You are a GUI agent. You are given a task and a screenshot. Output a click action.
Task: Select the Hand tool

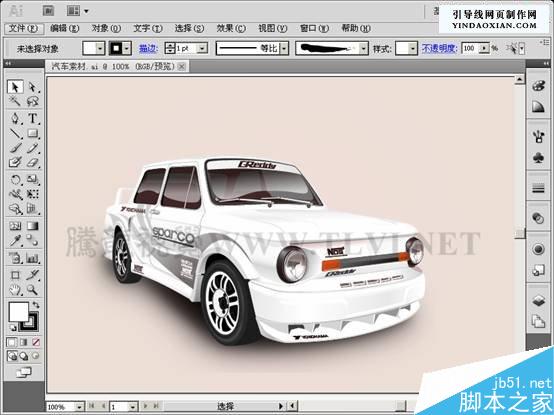15,290
